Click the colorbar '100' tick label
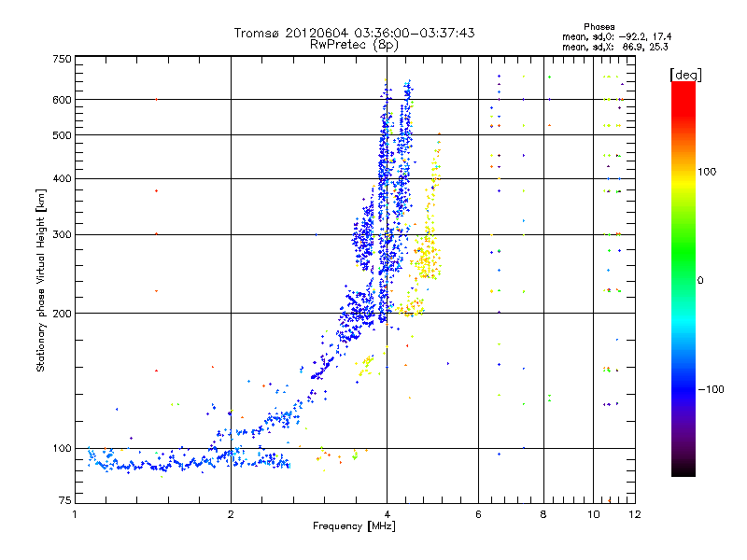 tap(707, 172)
